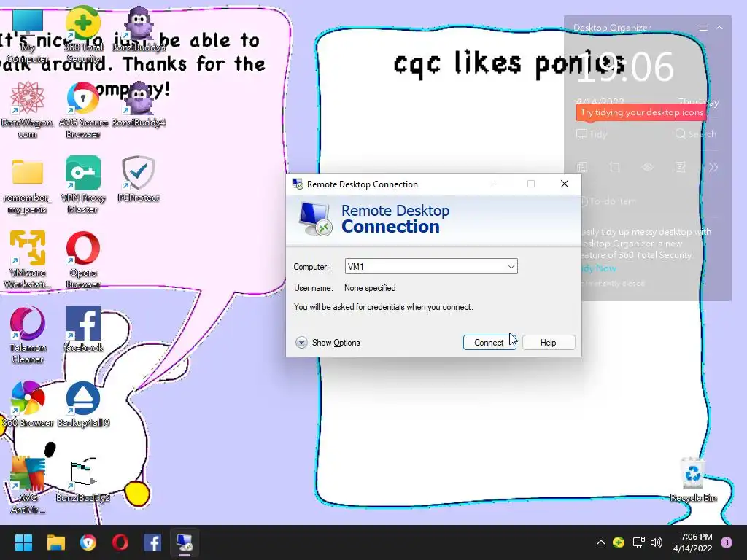The width and height of the screenshot is (747, 560).
Task: Open Facebook app from taskbar
Action: [x=152, y=542]
